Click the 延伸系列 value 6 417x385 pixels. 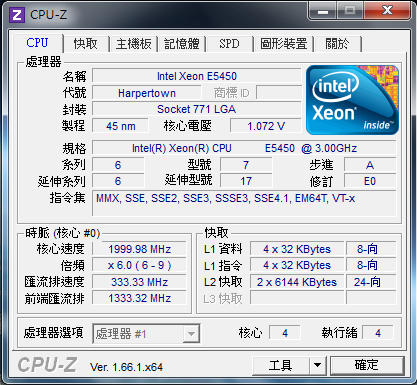coord(118,181)
